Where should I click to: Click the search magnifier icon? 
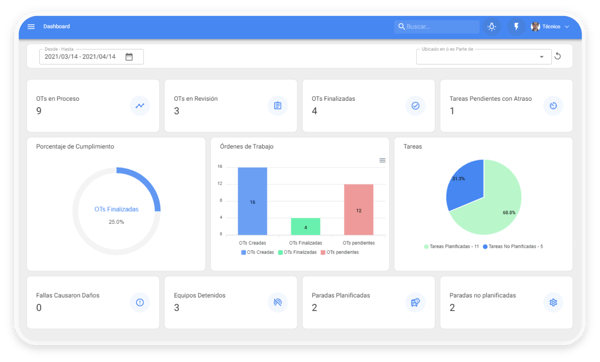[401, 26]
